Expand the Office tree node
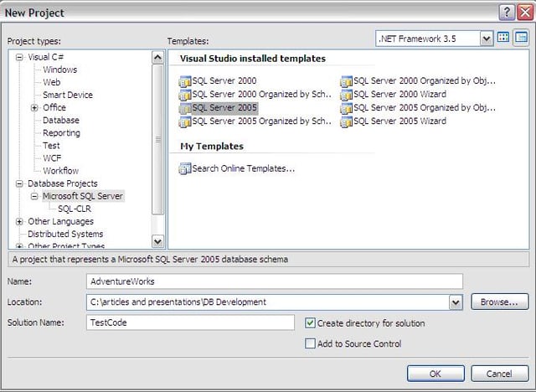 coord(34,108)
